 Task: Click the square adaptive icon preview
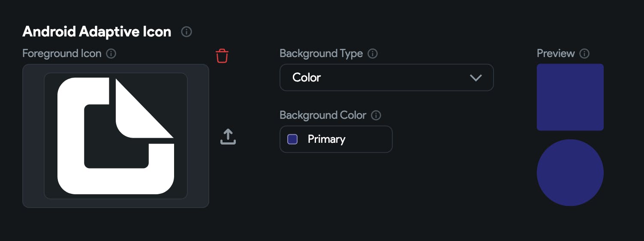(570, 97)
